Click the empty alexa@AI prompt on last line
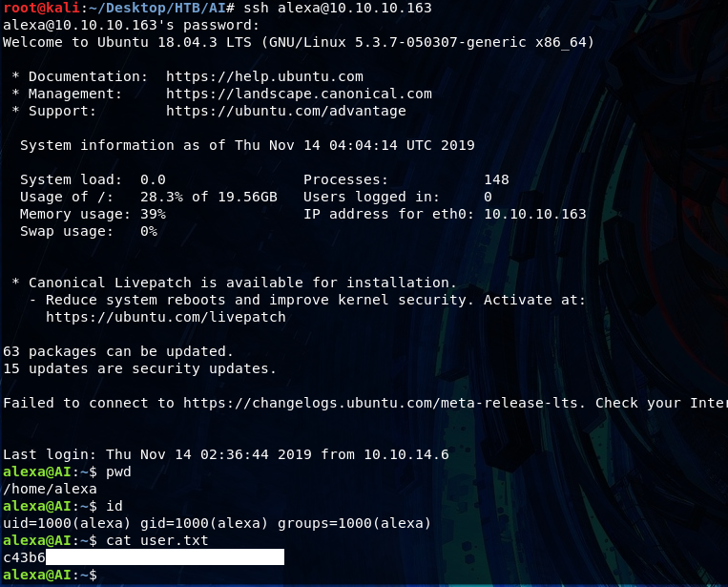Image resolution: width=728 pixels, height=587 pixels. point(50,575)
